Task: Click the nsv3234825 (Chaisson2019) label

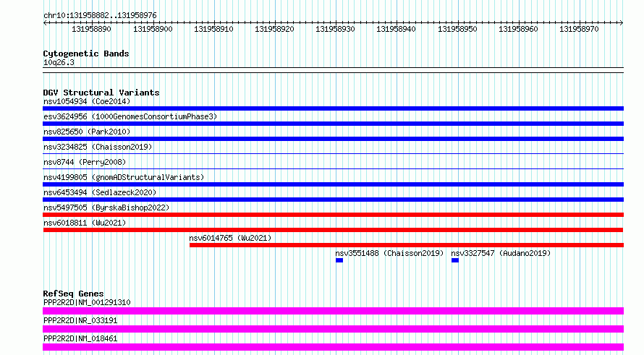Action: pyautogui.click(x=98, y=147)
